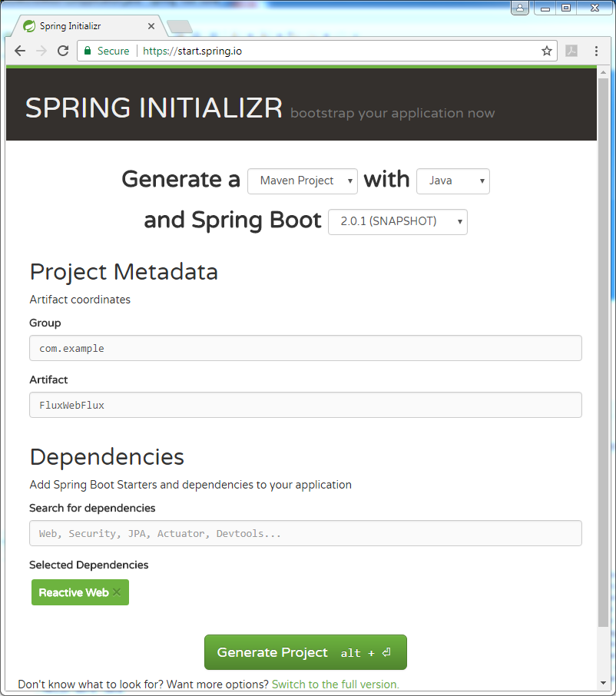Viewport: 616px width, 696px height.
Task: Click the Generate Project button
Action: (x=306, y=652)
